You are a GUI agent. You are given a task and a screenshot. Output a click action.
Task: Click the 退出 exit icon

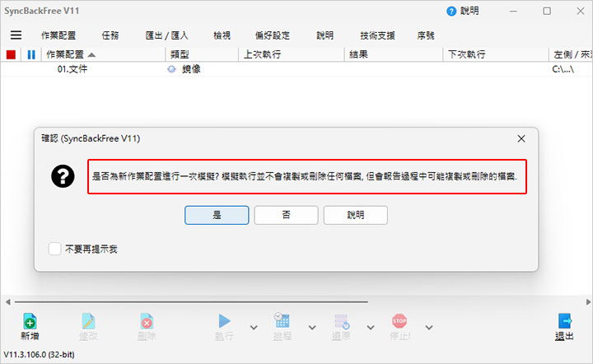565,321
